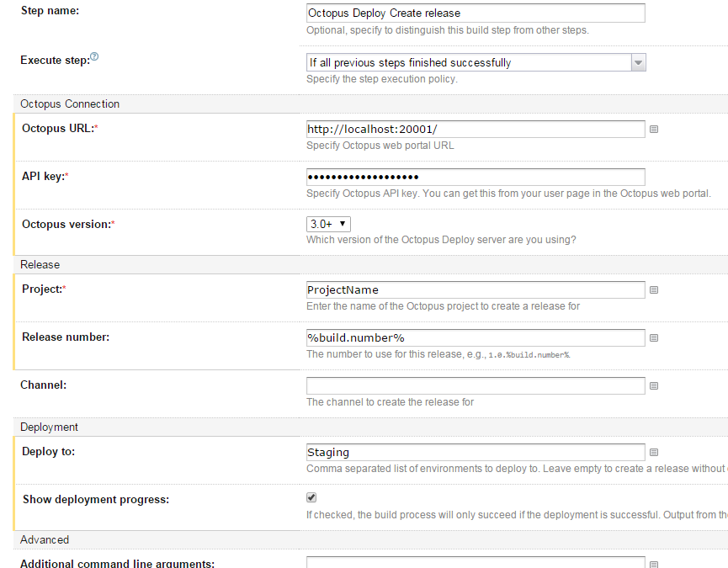Click parameter icon beside Channel field
This screenshot has width=728, height=568.
click(x=654, y=386)
